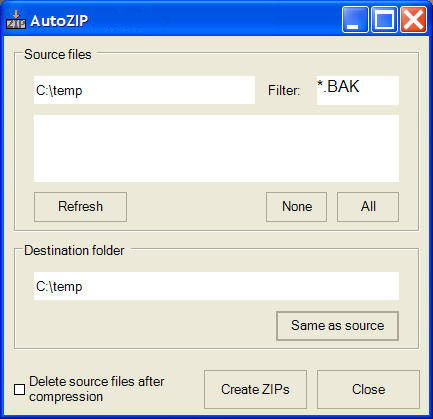Maximize the AutoZIP window
Image resolution: width=433 pixels, height=419 pixels.
coord(384,20)
